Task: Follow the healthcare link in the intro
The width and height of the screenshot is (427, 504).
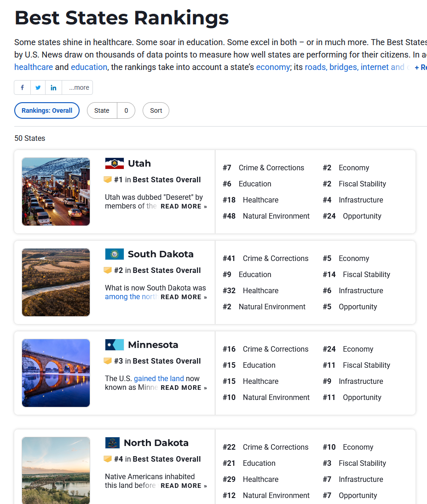Action: coord(34,67)
